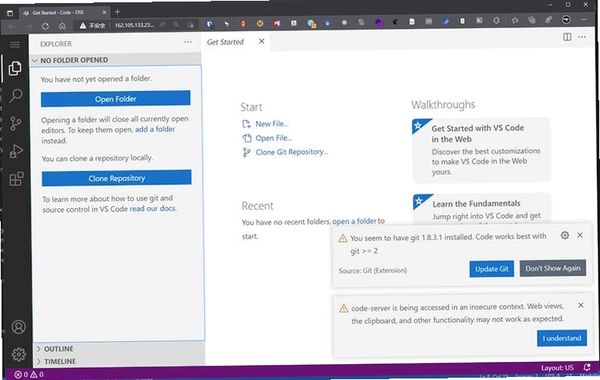Open the browser profile avatar
Image resolution: width=600 pixels, height=380 pixels.
coord(566,20)
